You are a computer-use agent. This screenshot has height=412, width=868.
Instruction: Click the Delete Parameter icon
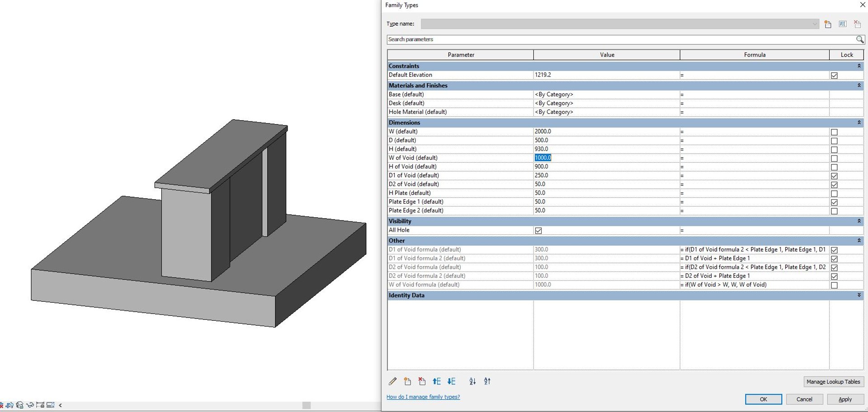[x=422, y=381]
